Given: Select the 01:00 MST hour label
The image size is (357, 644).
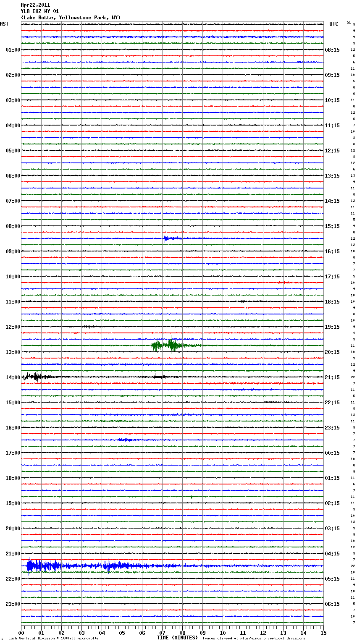Looking at the screenshot, I should click(x=13, y=50).
